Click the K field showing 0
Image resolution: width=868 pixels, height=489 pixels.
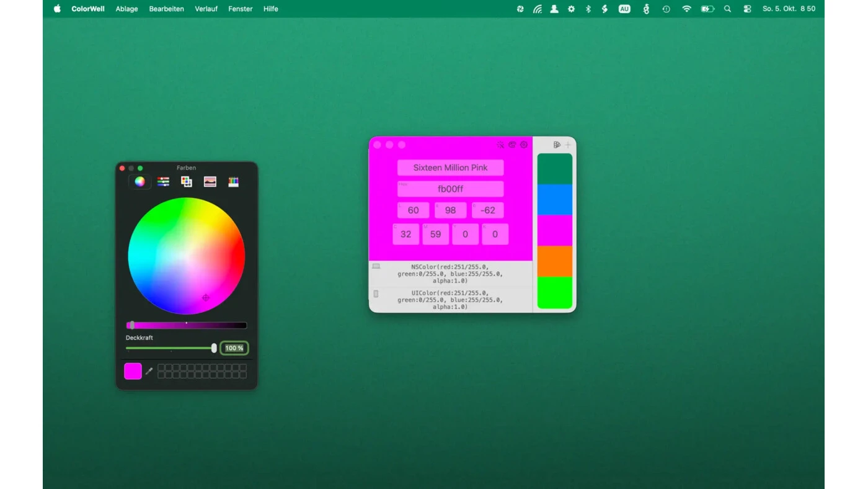(x=495, y=234)
